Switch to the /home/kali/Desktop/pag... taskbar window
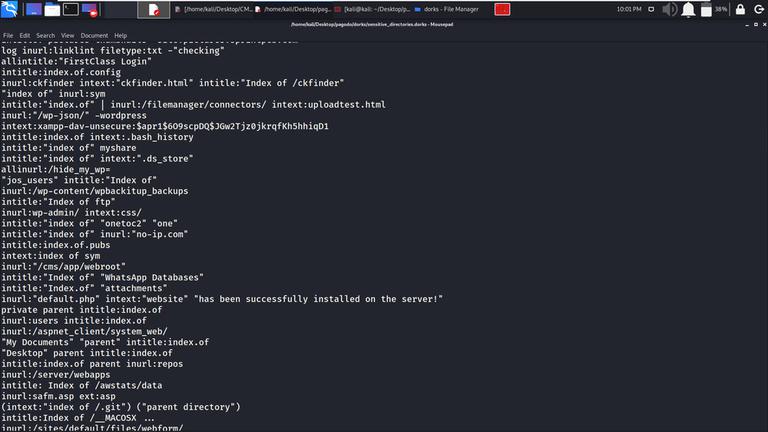768x432 pixels. point(293,9)
